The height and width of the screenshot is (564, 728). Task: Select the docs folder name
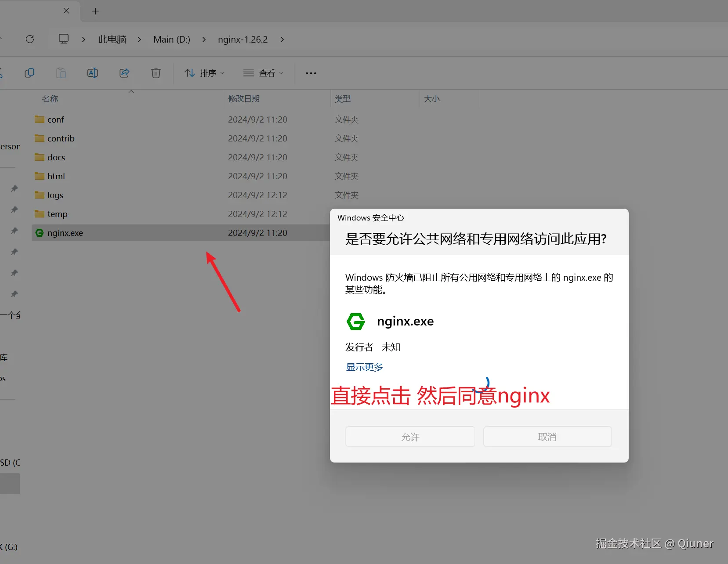click(x=56, y=157)
